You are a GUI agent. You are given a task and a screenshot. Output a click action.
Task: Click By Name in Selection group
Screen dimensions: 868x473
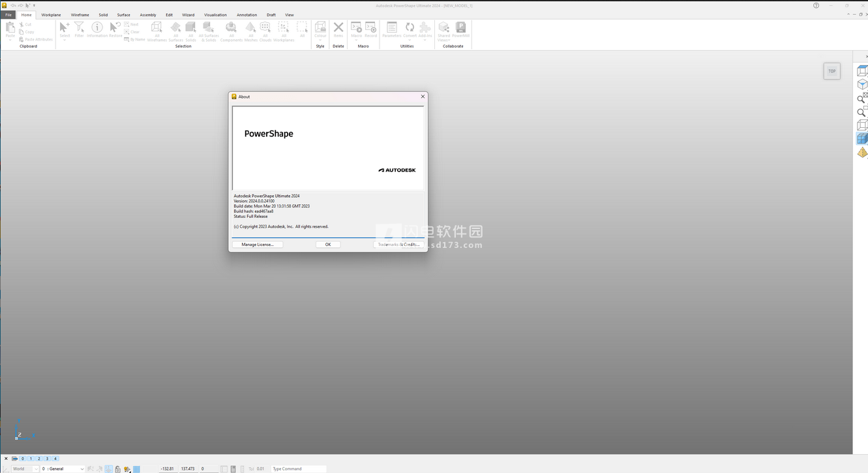(135, 39)
